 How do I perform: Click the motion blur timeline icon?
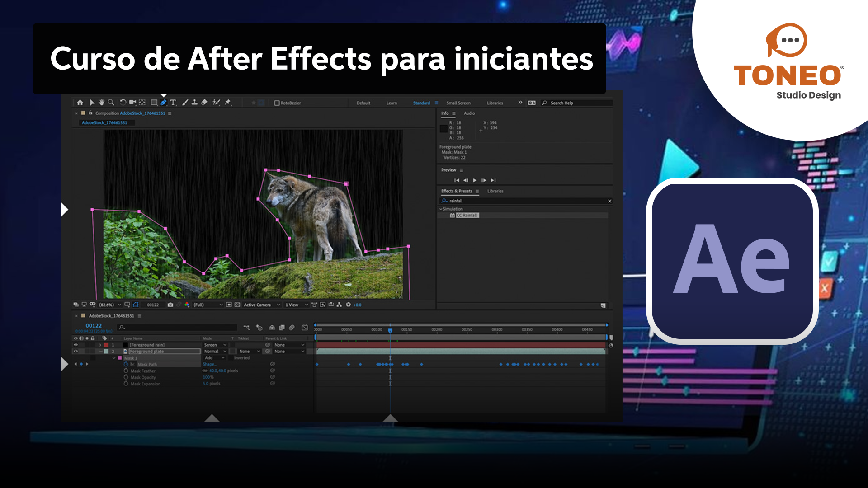coord(292,328)
